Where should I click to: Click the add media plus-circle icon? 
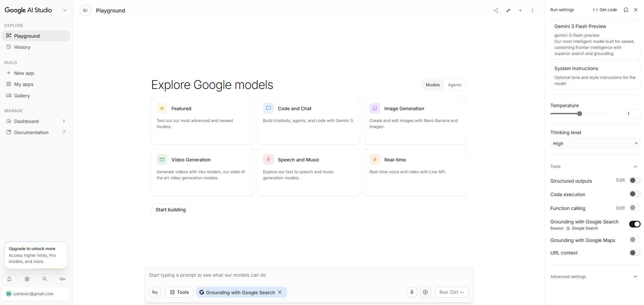pyautogui.click(x=425, y=292)
